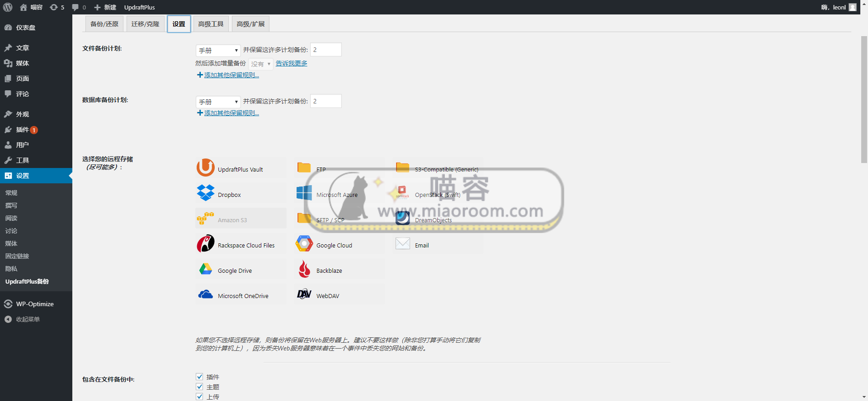868x401 pixels.
Task: Switch to 迁移/克隆 tab
Action: [x=145, y=24]
